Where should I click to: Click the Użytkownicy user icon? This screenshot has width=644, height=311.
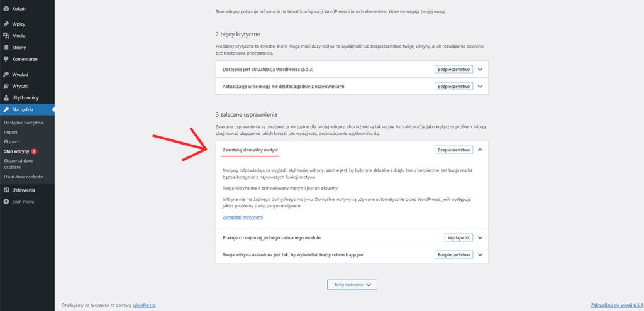pyautogui.click(x=6, y=97)
